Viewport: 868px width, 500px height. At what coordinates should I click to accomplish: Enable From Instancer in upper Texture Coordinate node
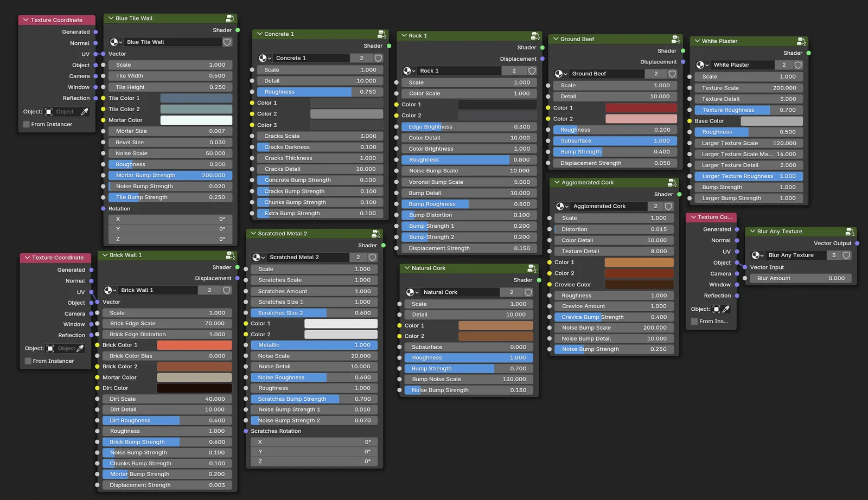pyautogui.click(x=25, y=124)
